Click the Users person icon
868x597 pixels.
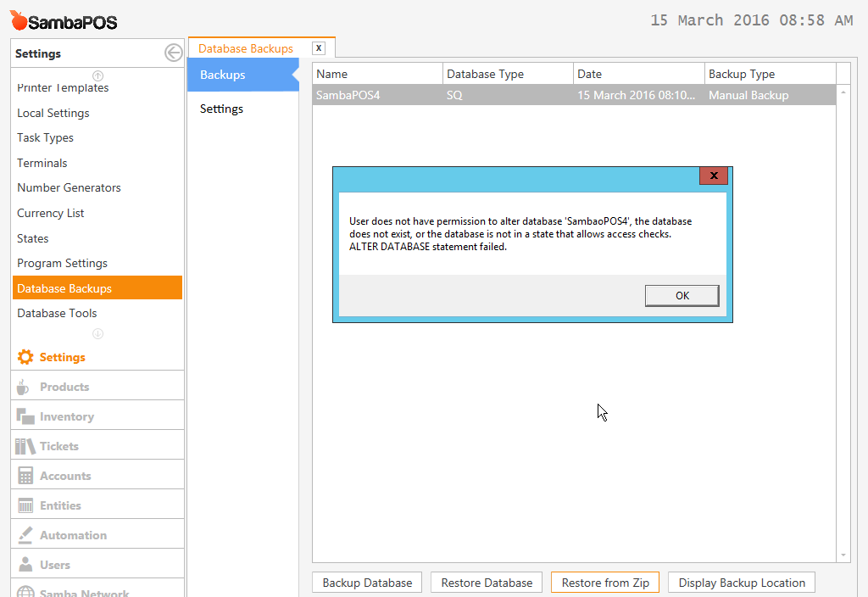(x=25, y=565)
